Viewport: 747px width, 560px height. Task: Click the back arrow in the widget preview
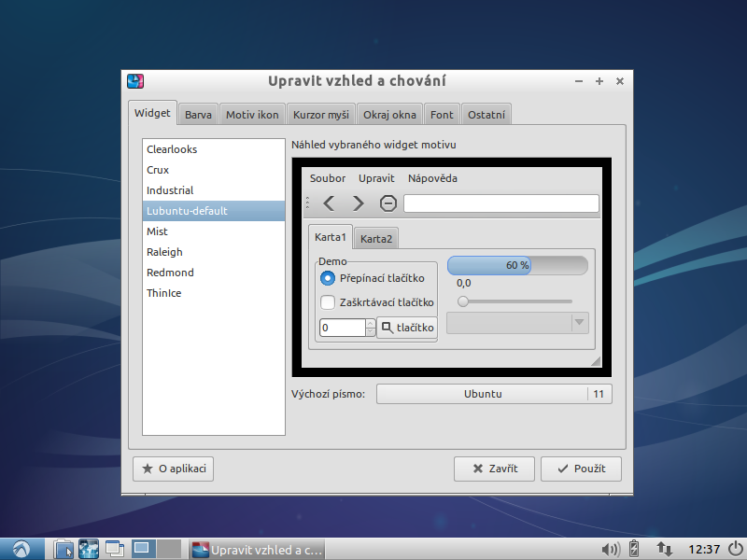[328, 203]
